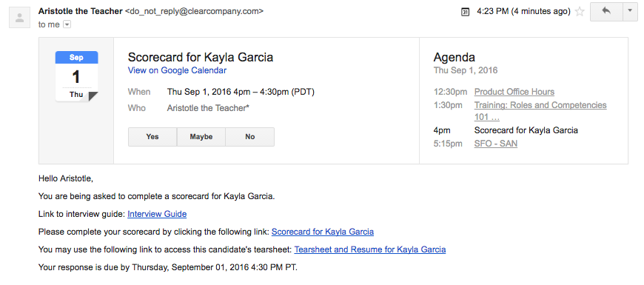
Task: Open the Interview Guide link
Action: 157,214
